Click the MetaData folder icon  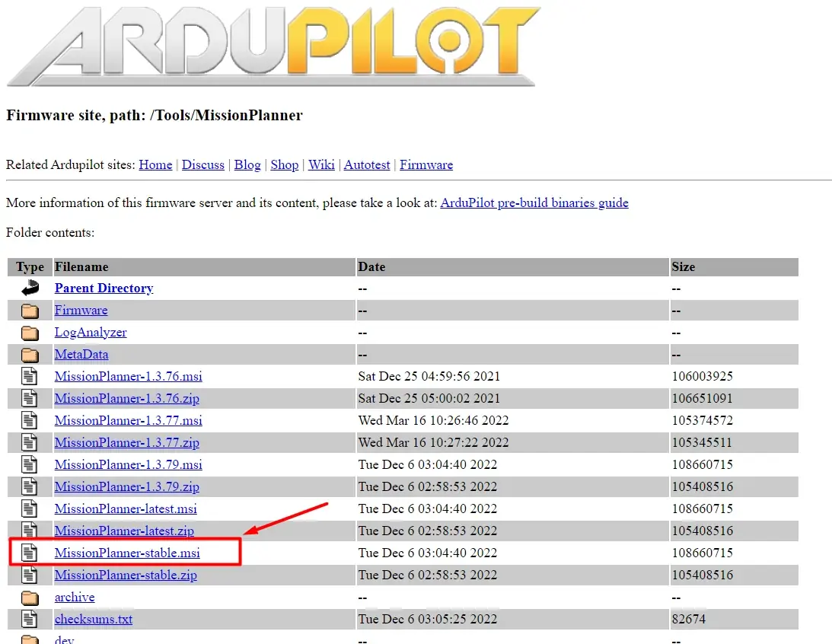(x=30, y=355)
